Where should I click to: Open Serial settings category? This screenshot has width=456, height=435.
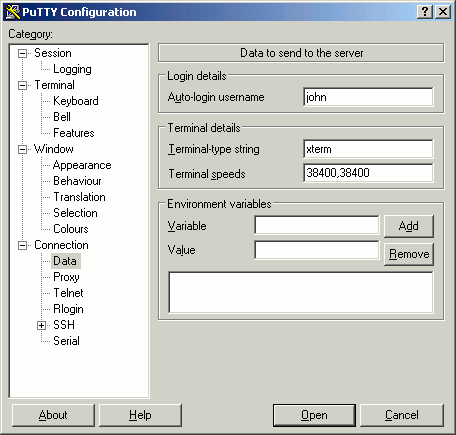66,341
